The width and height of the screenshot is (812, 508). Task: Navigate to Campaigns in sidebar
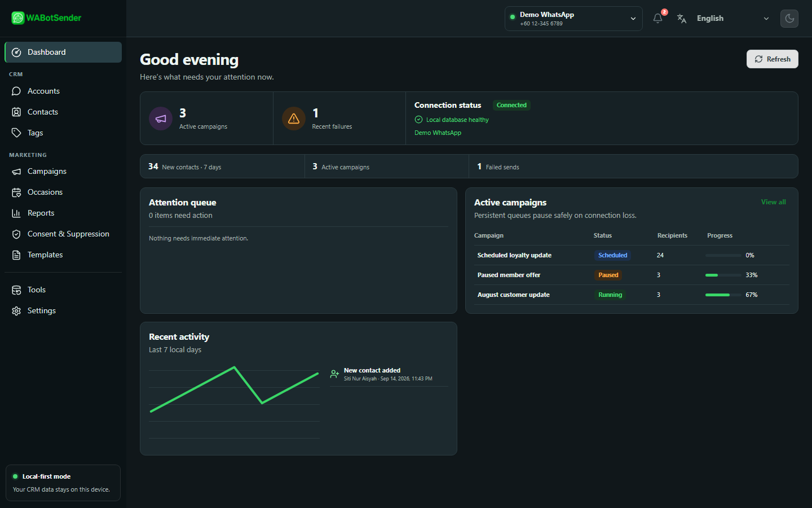pos(63,171)
